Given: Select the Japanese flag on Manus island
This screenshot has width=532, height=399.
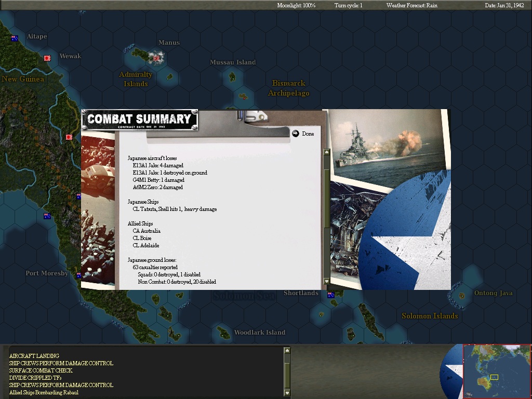Looking at the screenshot, I should pos(156,58).
